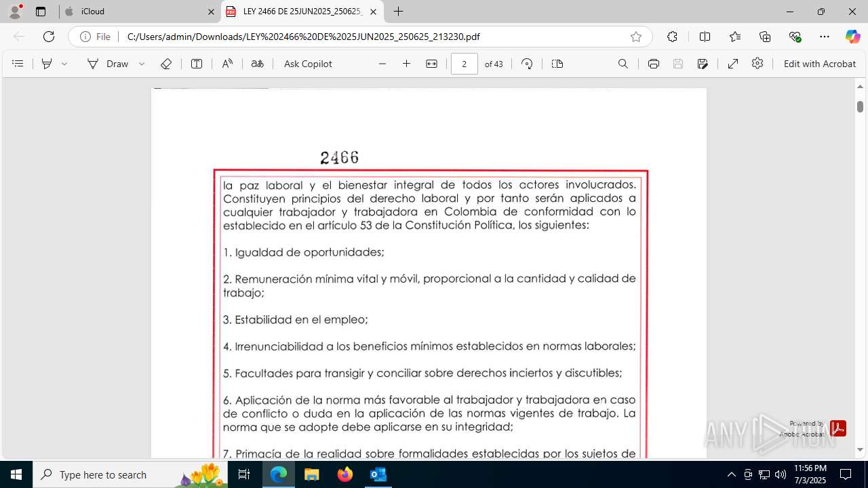Click Edit with Acrobat

pyautogui.click(x=820, y=64)
